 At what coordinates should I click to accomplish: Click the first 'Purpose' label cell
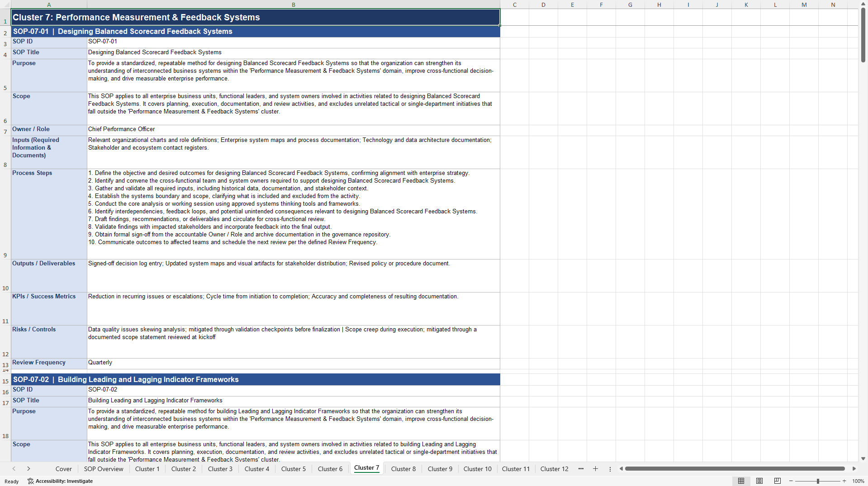tap(49, 75)
